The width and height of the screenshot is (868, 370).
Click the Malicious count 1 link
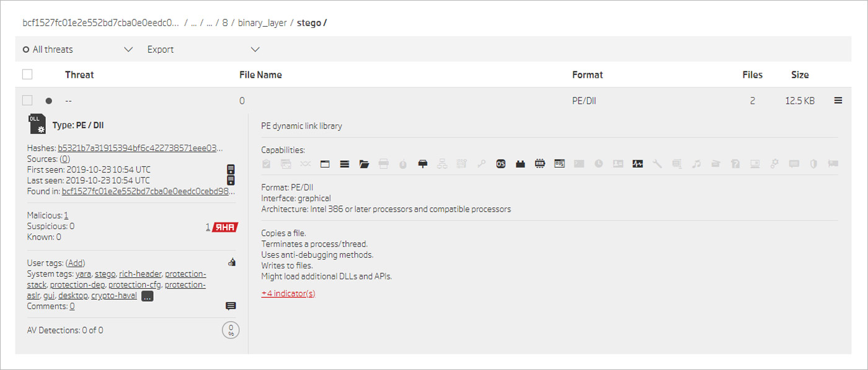click(x=66, y=215)
